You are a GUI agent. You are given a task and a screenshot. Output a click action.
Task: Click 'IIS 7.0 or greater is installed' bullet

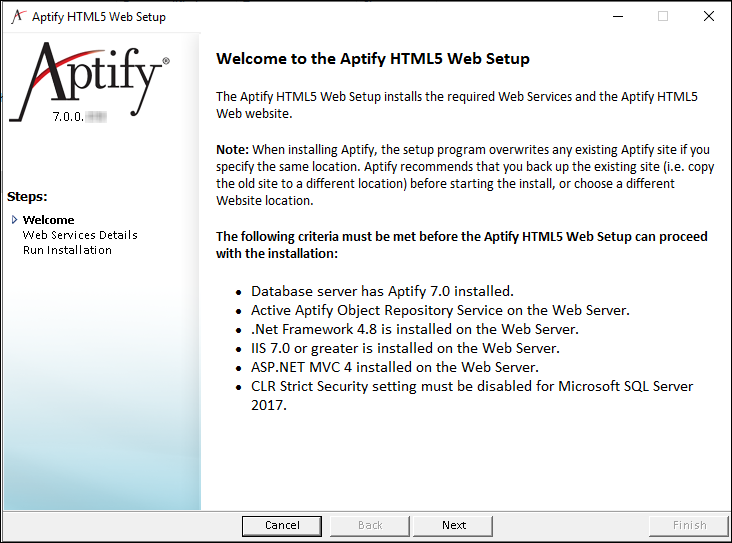[x=405, y=348]
